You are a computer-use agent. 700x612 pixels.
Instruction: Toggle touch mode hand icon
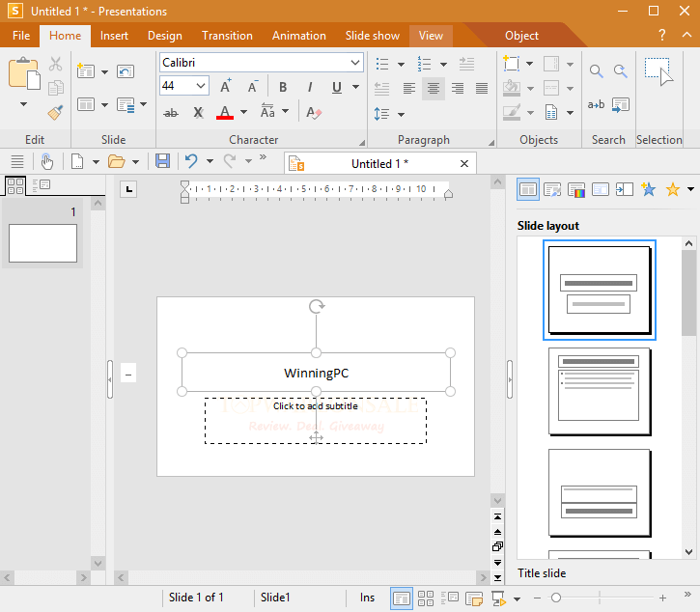pos(46,160)
